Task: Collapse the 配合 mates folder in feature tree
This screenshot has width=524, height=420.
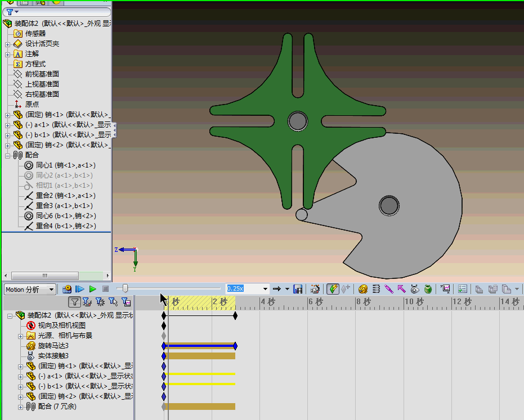Action: coord(7,156)
